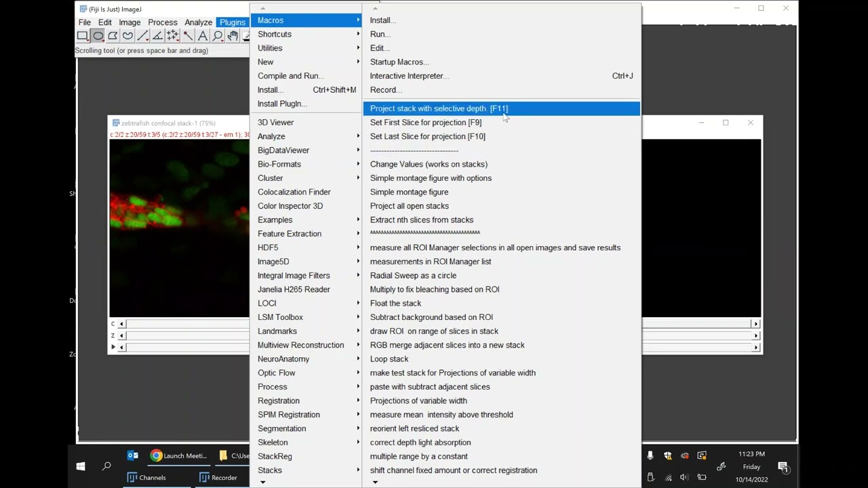Image resolution: width=868 pixels, height=488 pixels.
Task: Open the Windows notification center
Action: coord(783,466)
